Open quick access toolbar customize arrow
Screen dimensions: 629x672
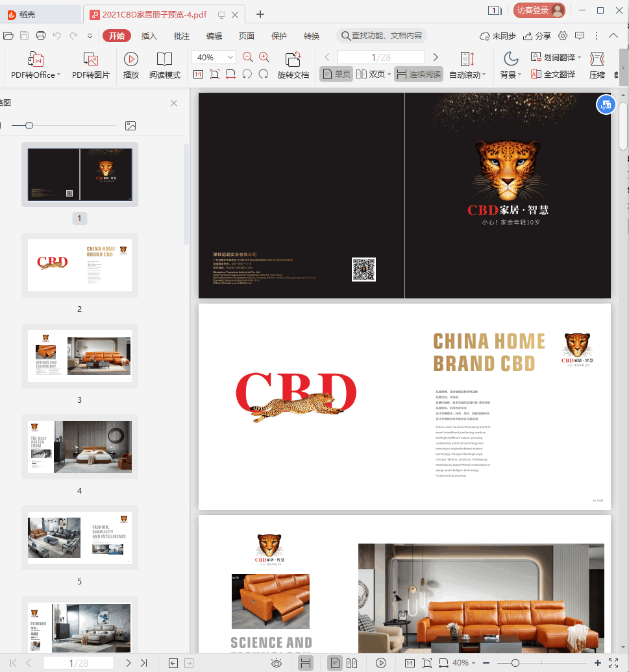90,36
